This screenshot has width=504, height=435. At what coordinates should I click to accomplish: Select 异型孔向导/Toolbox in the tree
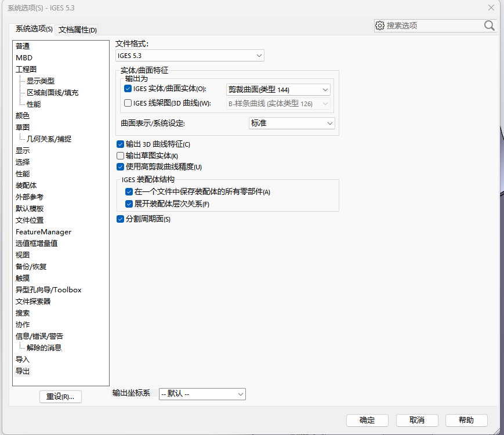click(x=48, y=289)
